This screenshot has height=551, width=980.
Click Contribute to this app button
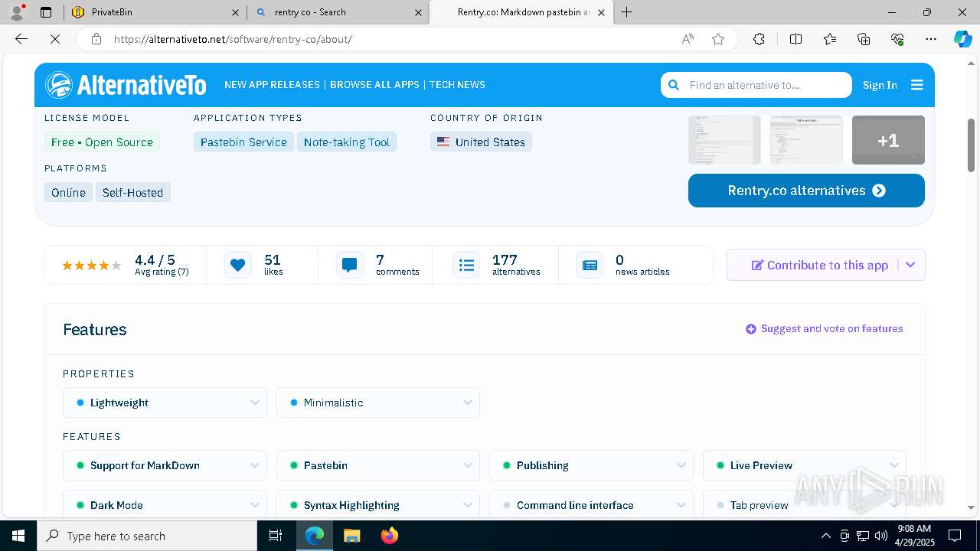[x=820, y=265]
